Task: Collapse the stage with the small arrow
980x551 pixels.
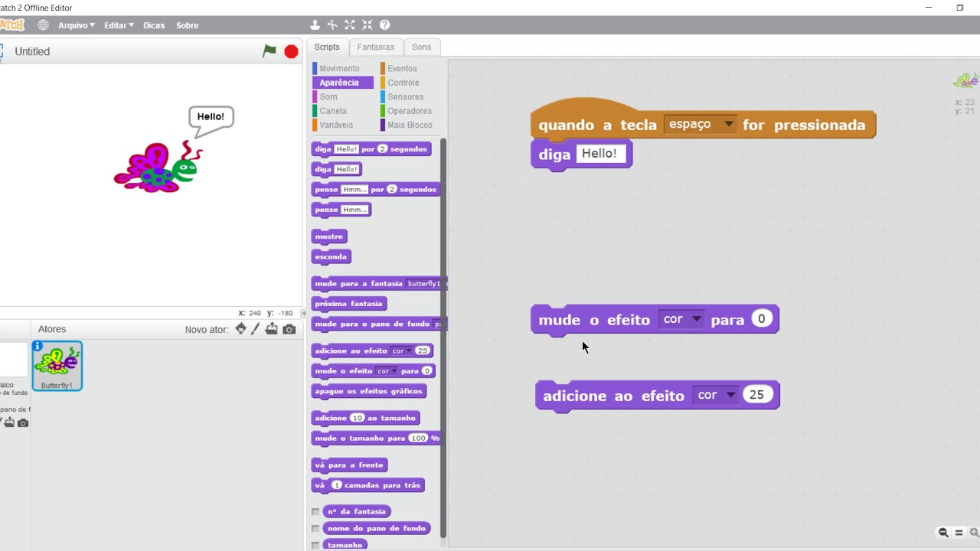Action: [x=304, y=314]
